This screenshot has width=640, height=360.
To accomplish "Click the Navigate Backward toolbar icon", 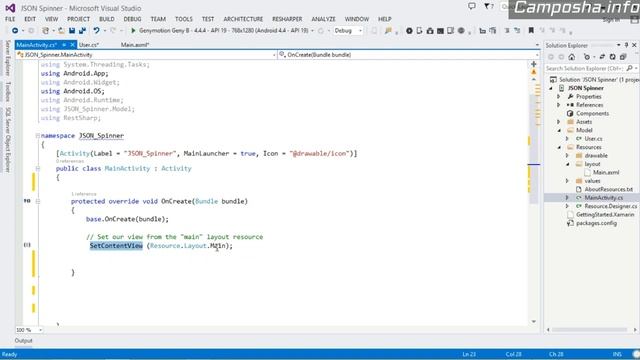I will 15,31.
